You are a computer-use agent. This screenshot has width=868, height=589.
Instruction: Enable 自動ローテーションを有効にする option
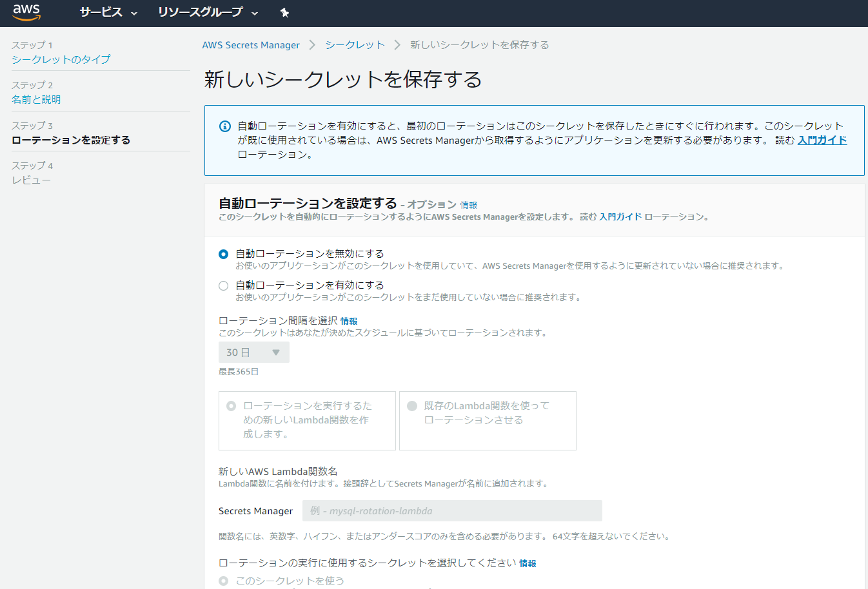tap(223, 285)
